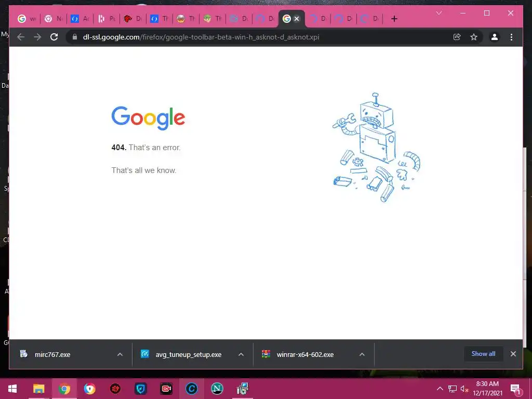Open the colorful shield app in taskbar
Image resolution: width=532 pixels, height=399 pixels.
[x=89, y=389]
